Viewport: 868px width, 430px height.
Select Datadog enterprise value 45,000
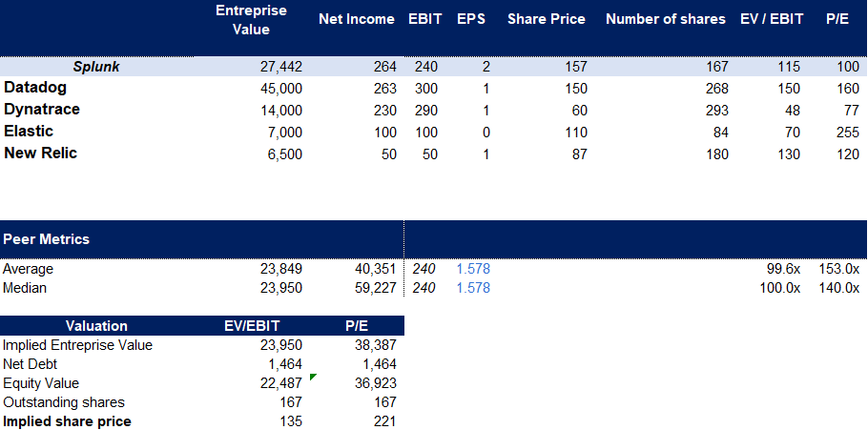point(281,89)
